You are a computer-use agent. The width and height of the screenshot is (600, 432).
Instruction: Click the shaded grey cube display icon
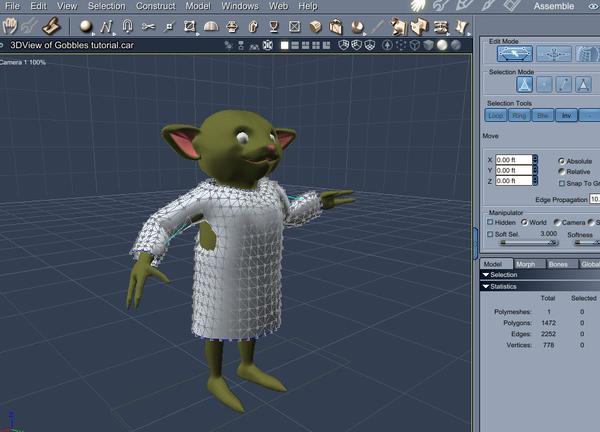tap(428, 45)
